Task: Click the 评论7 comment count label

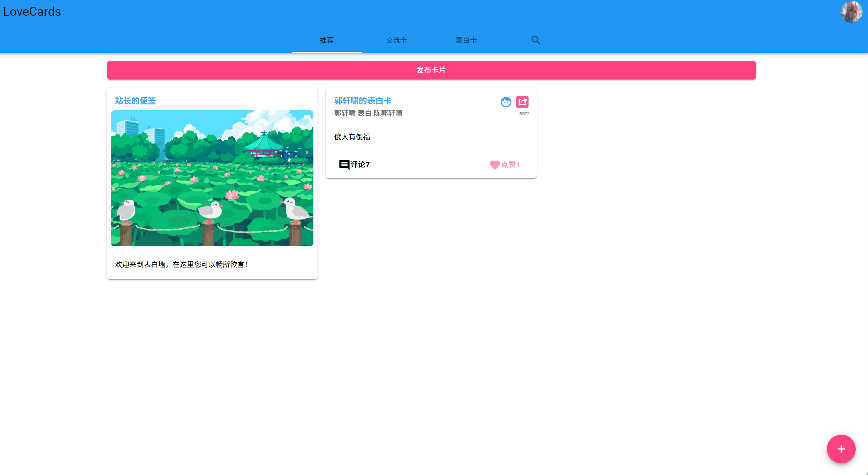Action: (x=360, y=165)
